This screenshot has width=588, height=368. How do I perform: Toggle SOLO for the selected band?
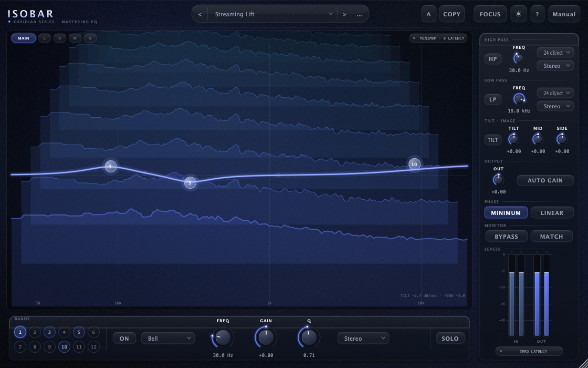[450, 339]
